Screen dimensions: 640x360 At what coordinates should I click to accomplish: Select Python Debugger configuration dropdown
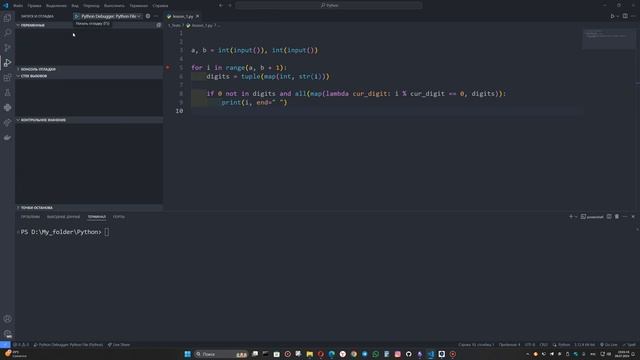110,16
